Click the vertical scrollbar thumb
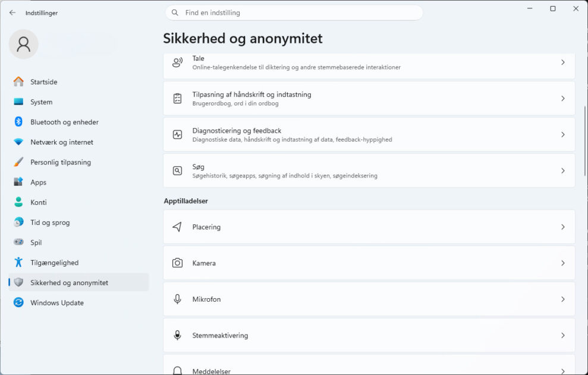 tap(584, 140)
